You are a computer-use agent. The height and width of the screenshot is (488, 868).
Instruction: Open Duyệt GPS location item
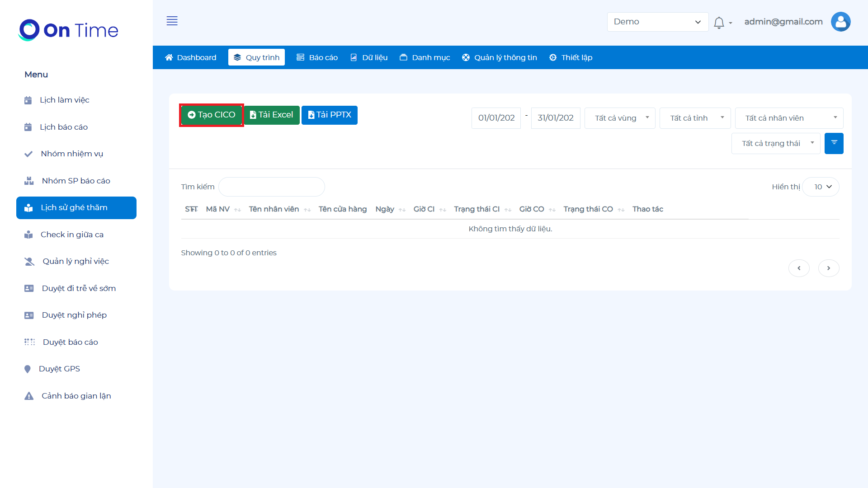(59, 369)
